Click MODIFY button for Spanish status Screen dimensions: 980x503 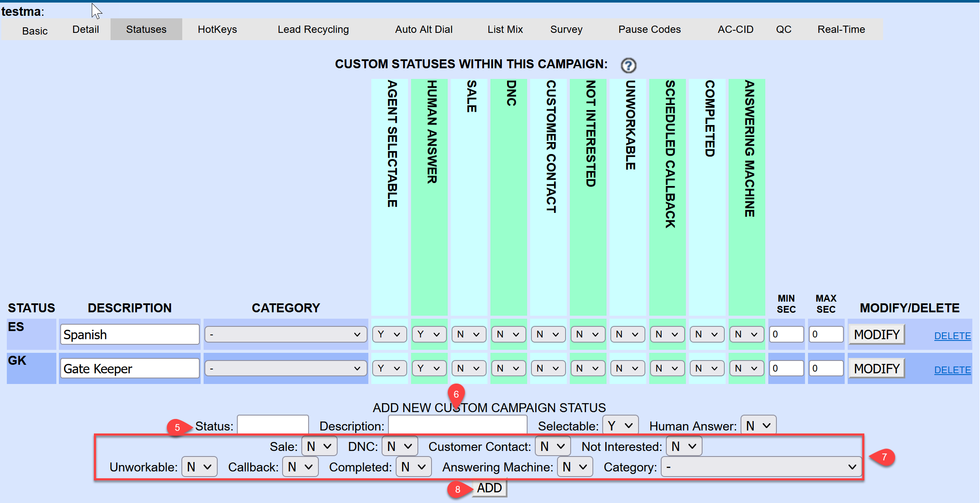(876, 334)
